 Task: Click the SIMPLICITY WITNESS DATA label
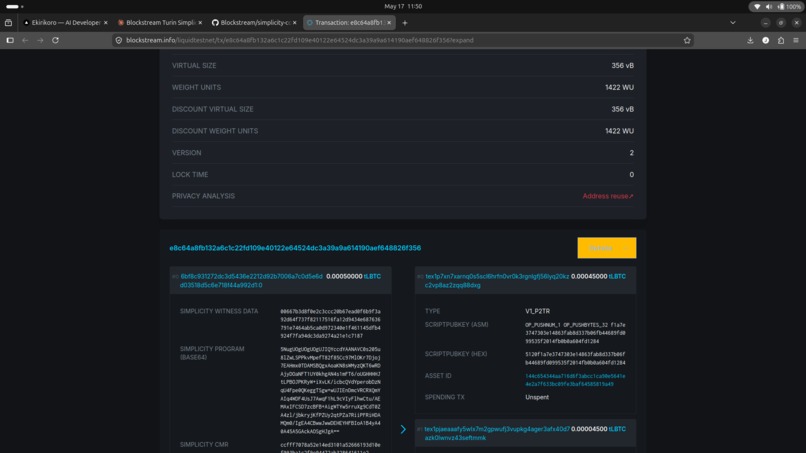[219, 311]
